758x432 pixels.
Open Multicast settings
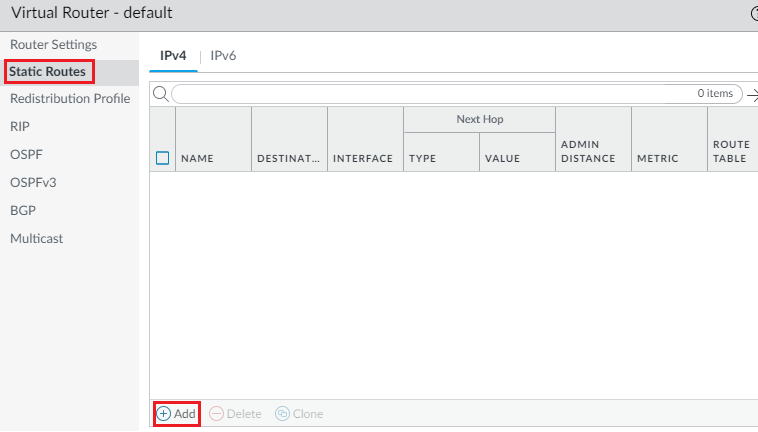(36, 239)
